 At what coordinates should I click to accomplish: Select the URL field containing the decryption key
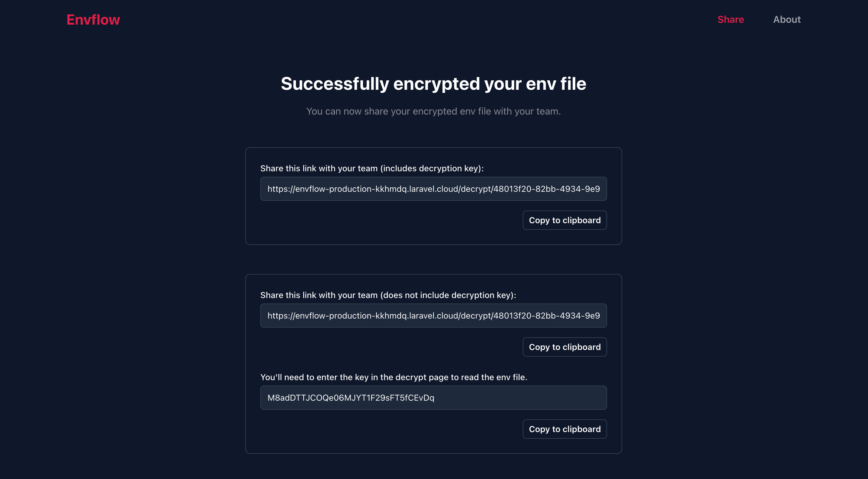pos(433,189)
